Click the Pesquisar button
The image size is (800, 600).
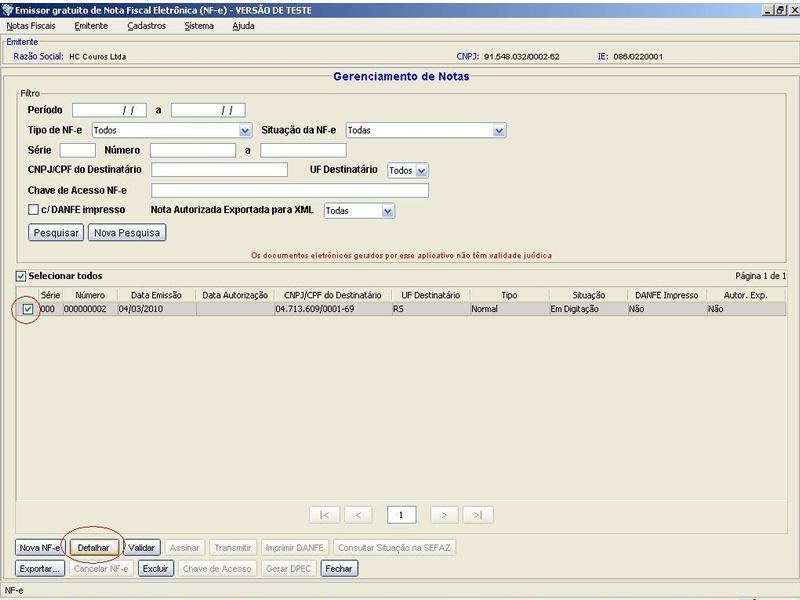56,233
